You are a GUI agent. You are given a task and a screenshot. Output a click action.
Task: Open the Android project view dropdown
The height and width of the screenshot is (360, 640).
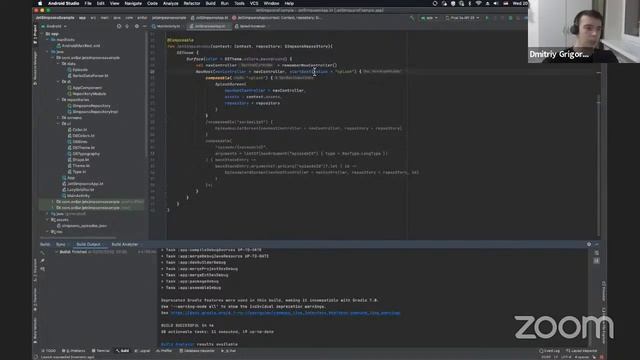(x=54, y=26)
